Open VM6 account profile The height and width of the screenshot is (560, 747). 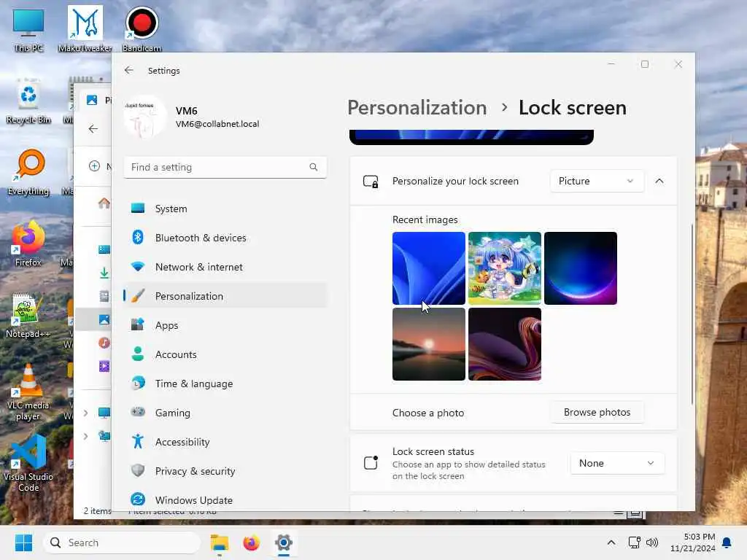pyautogui.click(x=192, y=117)
